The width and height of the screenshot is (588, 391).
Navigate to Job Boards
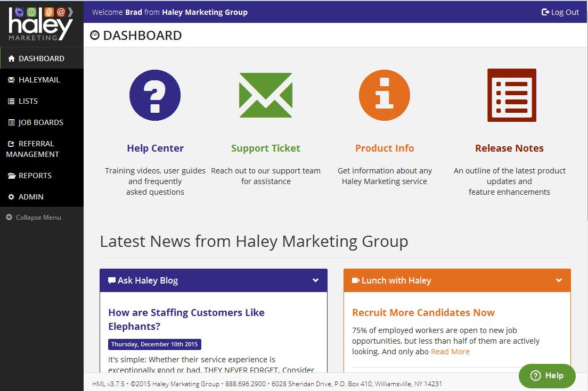click(x=42, y=122)
